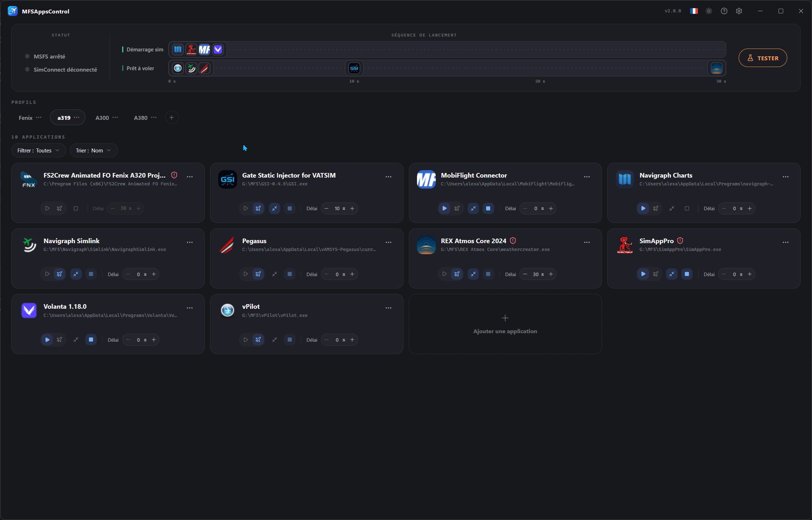Open the Trier : Nom dropdown
This screenshot has height=520, width=812.
pos(94,150)
